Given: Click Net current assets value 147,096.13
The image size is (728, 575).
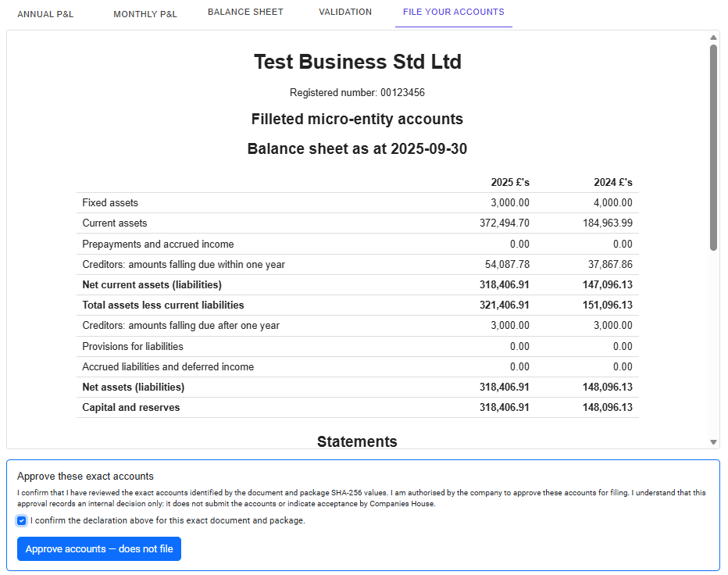Looking at the screenshot, I should point(608,284).
